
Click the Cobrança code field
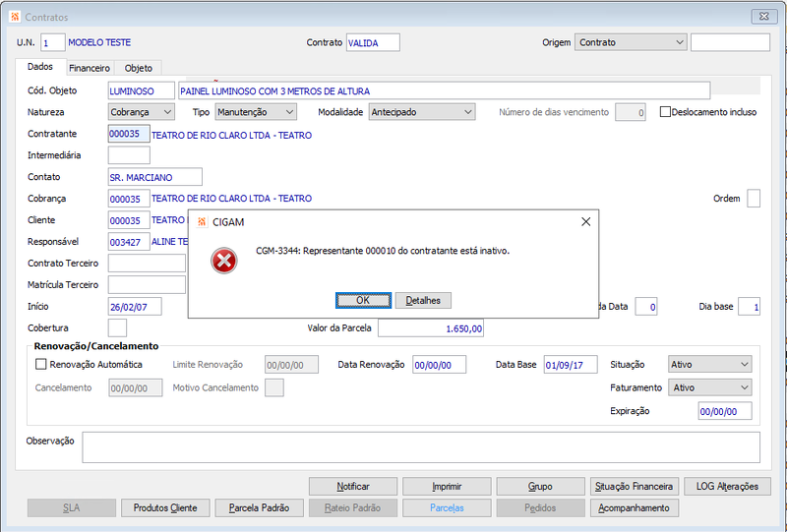coord(129,199)
